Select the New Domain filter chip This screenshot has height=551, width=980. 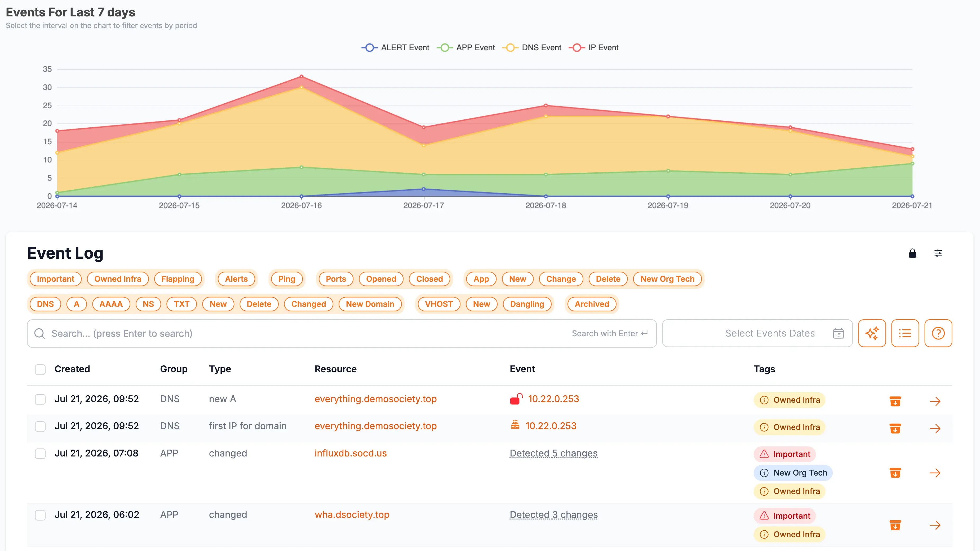[370, 304]
